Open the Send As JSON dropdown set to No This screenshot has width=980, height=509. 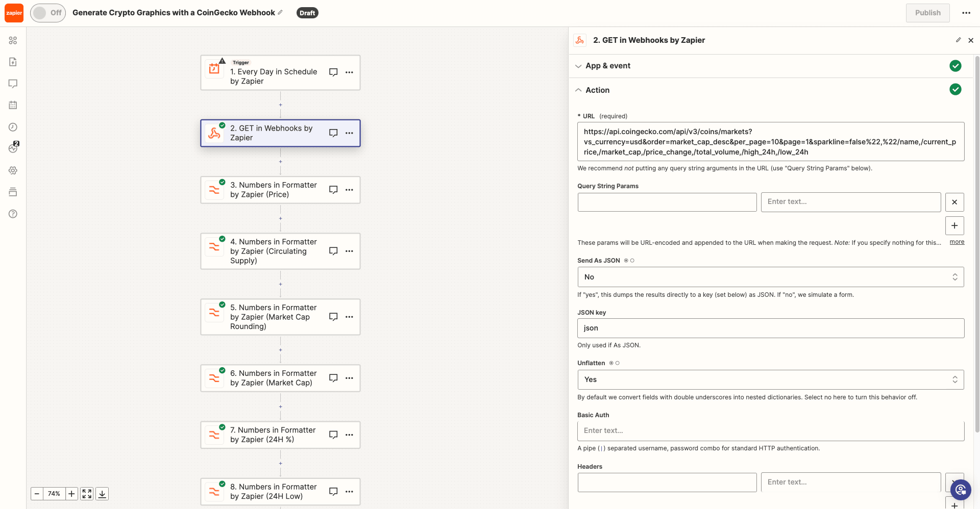[x=771, y=277]
